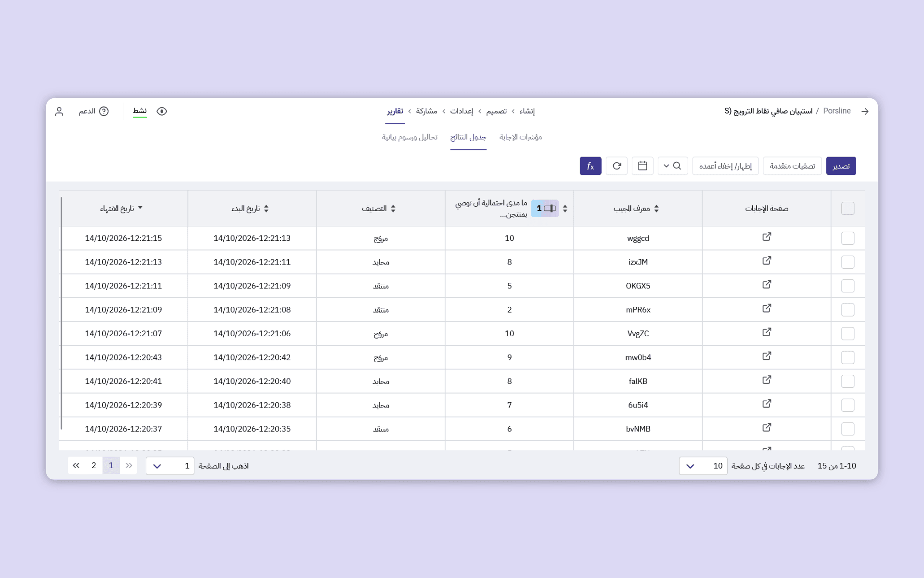The width and height of the screenshot is (924, 578).
Task: Expand the responses per page dropdown
Action: click(x=703, y=466)
